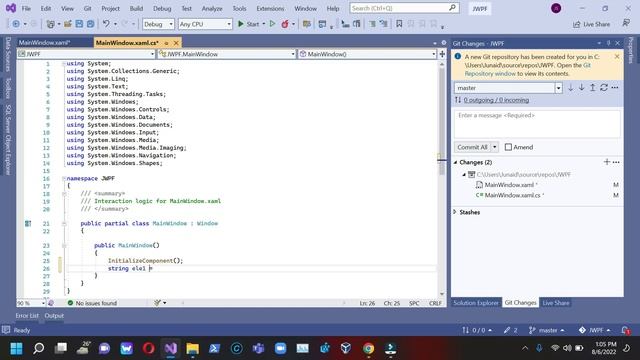Click the Live Share toolbar button
Screen dimensions: 640x360
coord(591,24)
